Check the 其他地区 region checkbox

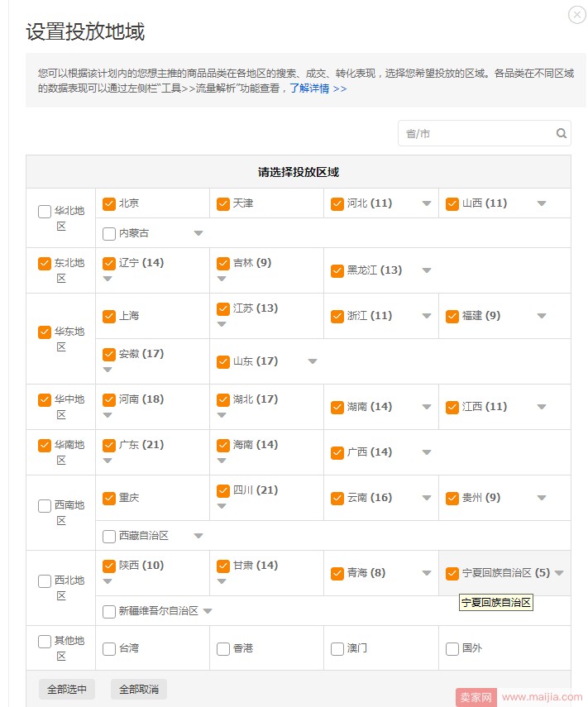(44, 642)
